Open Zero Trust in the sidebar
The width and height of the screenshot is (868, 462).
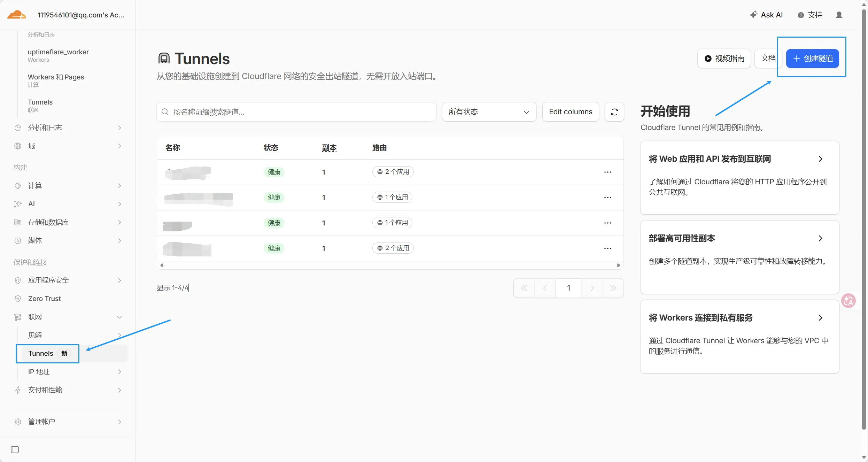44,299
